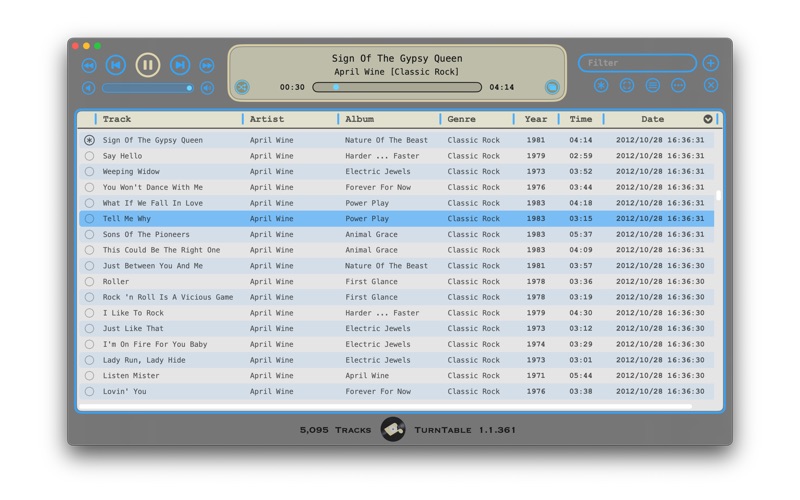Sort by the Time column header
Screen dimensions: 800x500
[581, 119]
